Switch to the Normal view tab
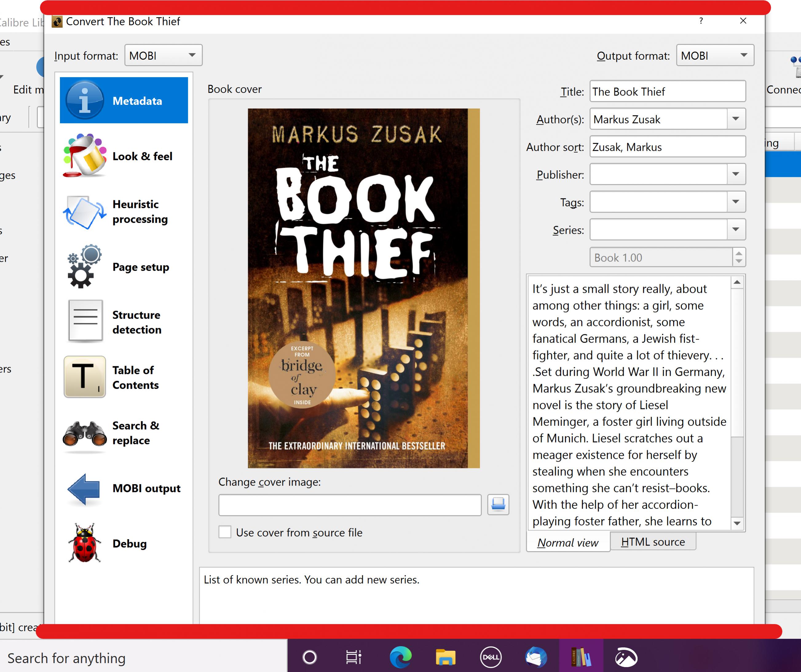 tap(568, 543)
